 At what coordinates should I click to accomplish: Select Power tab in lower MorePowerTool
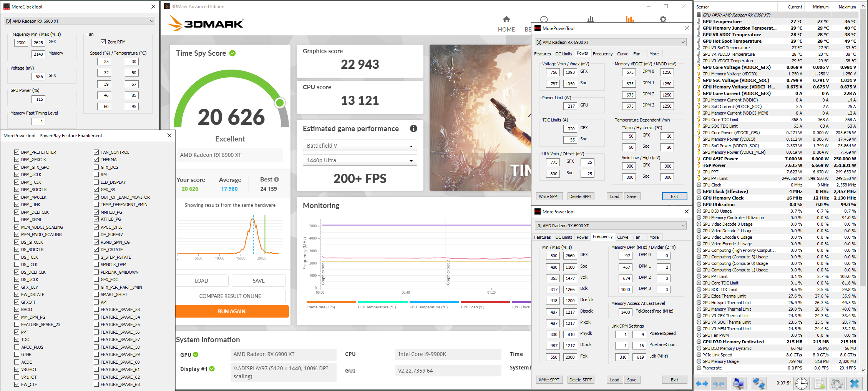coord(583,237)
